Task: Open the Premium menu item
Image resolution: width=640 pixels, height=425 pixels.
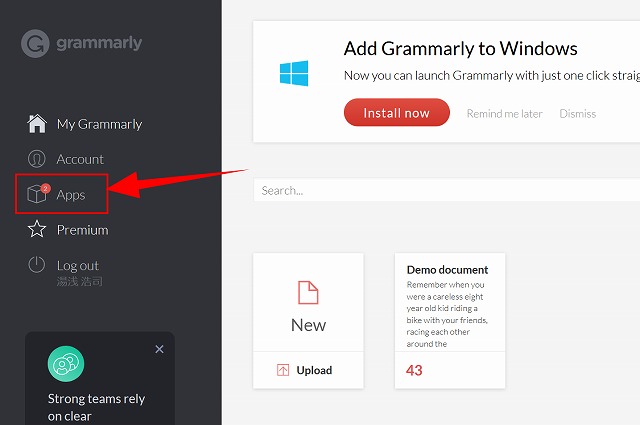Action: 82,230
